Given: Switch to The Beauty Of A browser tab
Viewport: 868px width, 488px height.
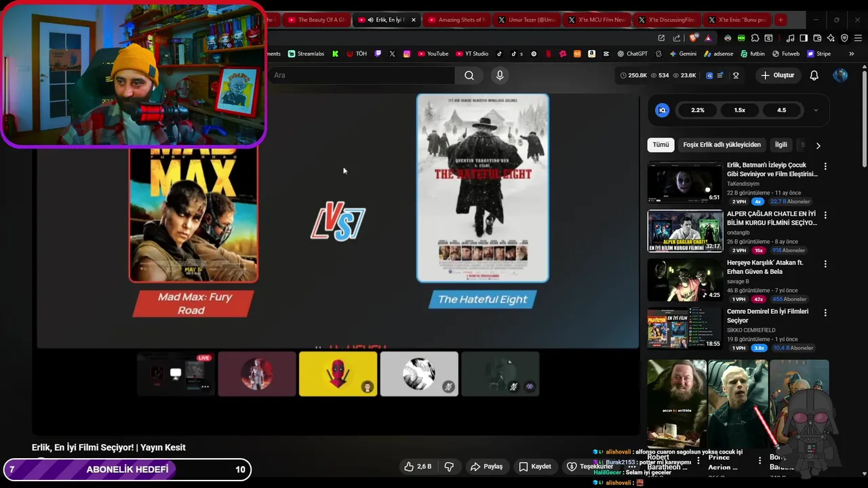Looking at the screenshot, I should click(316, 20).
